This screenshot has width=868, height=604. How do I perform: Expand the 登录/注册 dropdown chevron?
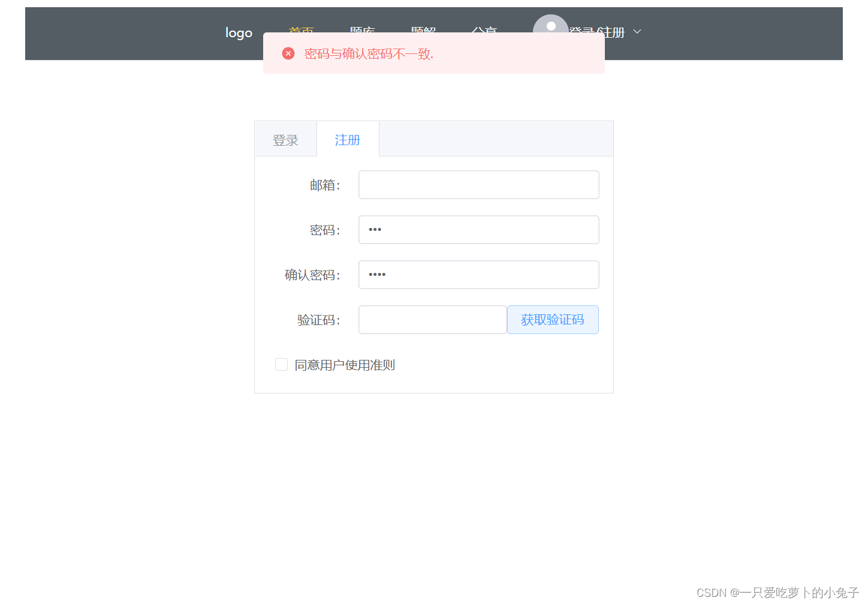point(637,32)
